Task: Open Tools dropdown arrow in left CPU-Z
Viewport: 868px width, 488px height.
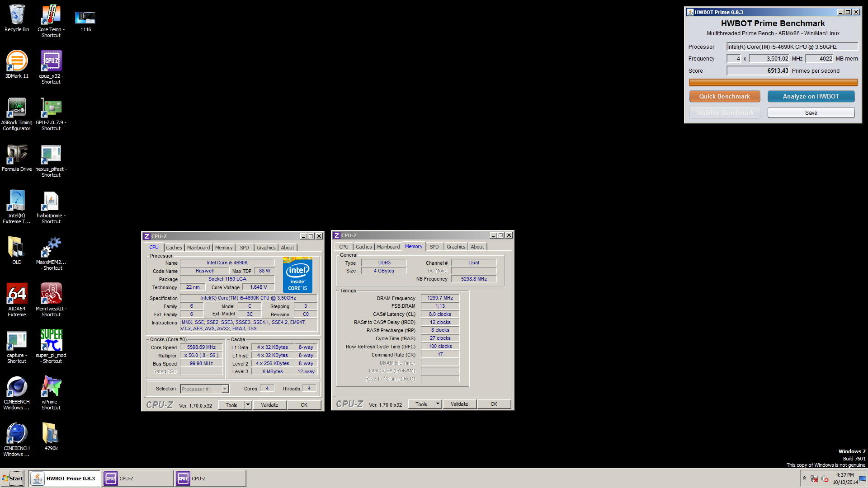Action: (248, 405)
